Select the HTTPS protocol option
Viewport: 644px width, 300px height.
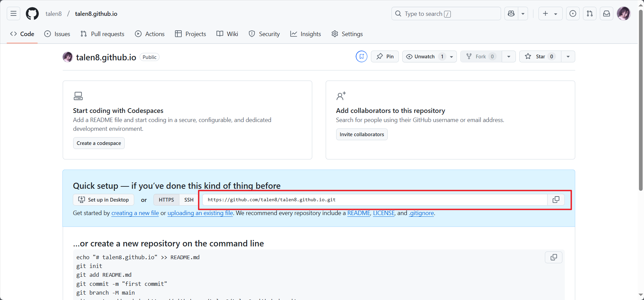point(166,200)
